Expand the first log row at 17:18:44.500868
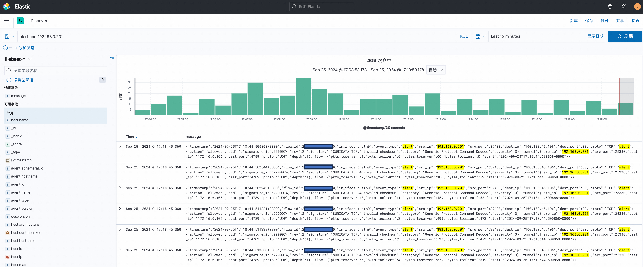This screenshot has width=644, height=267. [120, 146]
